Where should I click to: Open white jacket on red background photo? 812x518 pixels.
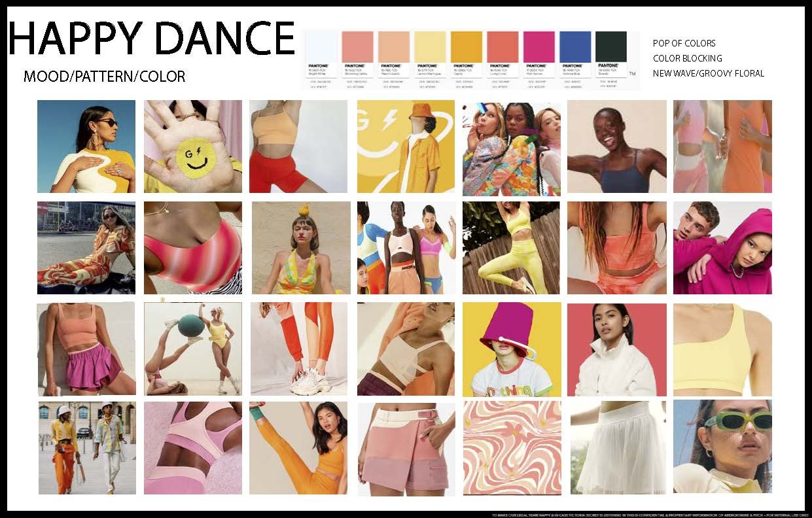617,349
